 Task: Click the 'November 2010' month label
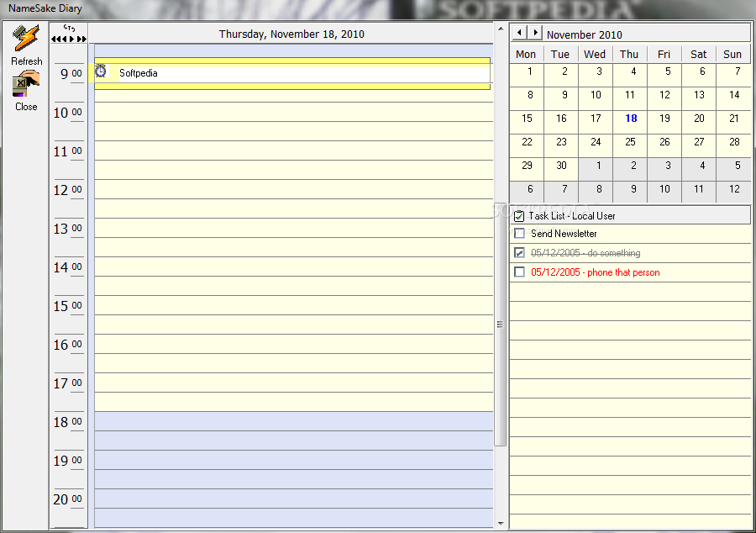point(585,34)
